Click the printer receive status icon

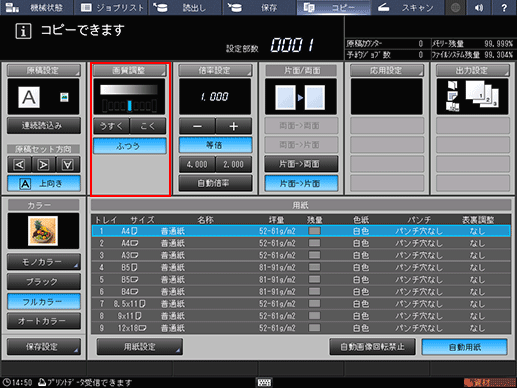pyautogui.click(x=42, y=382)
